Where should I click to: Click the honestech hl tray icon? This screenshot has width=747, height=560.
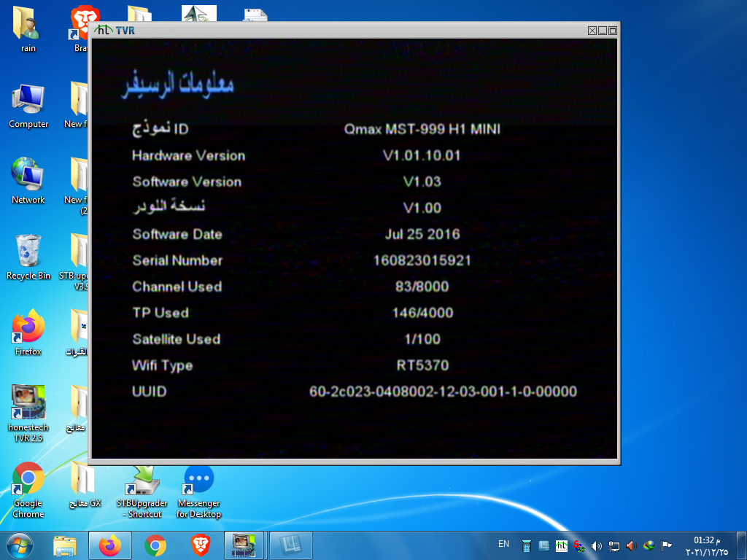tap(562, 545)
